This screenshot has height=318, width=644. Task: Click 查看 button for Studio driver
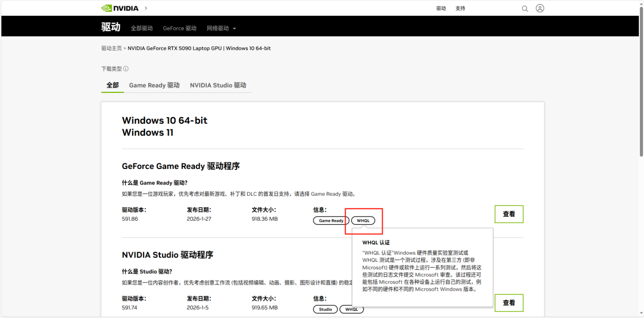point(509,303)
